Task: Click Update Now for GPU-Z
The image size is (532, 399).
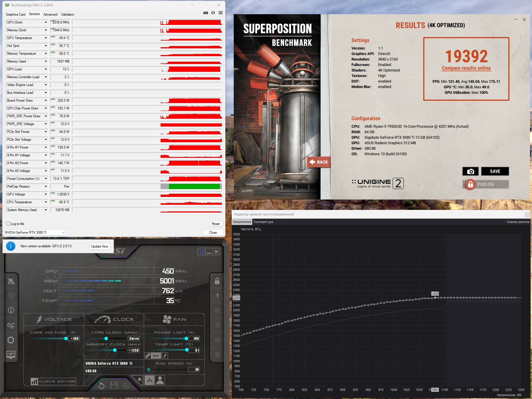Action: tap(100, 246)
